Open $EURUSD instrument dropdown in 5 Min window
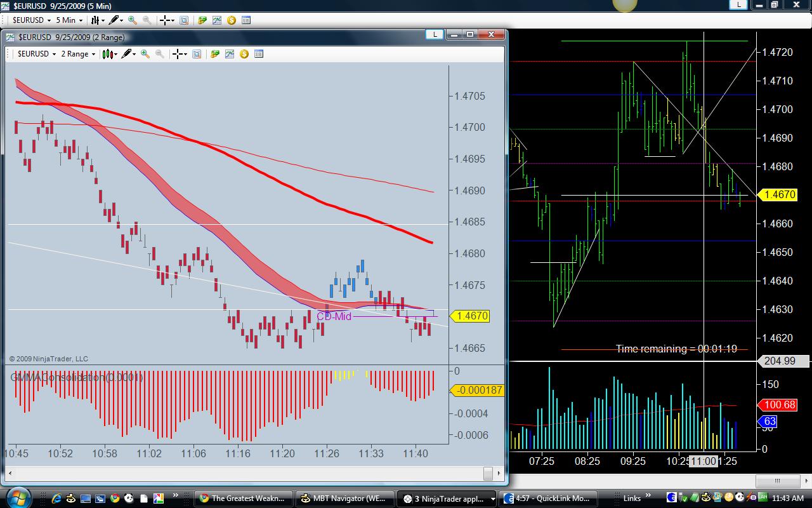 [x=32, y=20]
